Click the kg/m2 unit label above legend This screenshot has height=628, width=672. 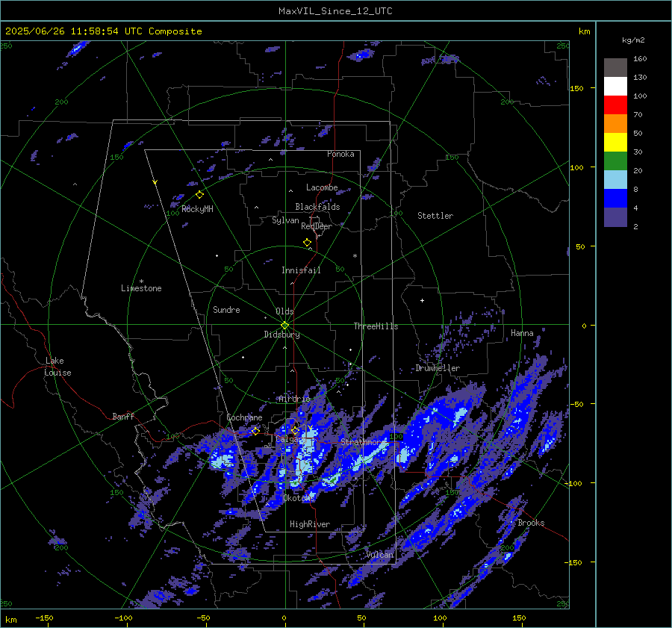(633, 40)
